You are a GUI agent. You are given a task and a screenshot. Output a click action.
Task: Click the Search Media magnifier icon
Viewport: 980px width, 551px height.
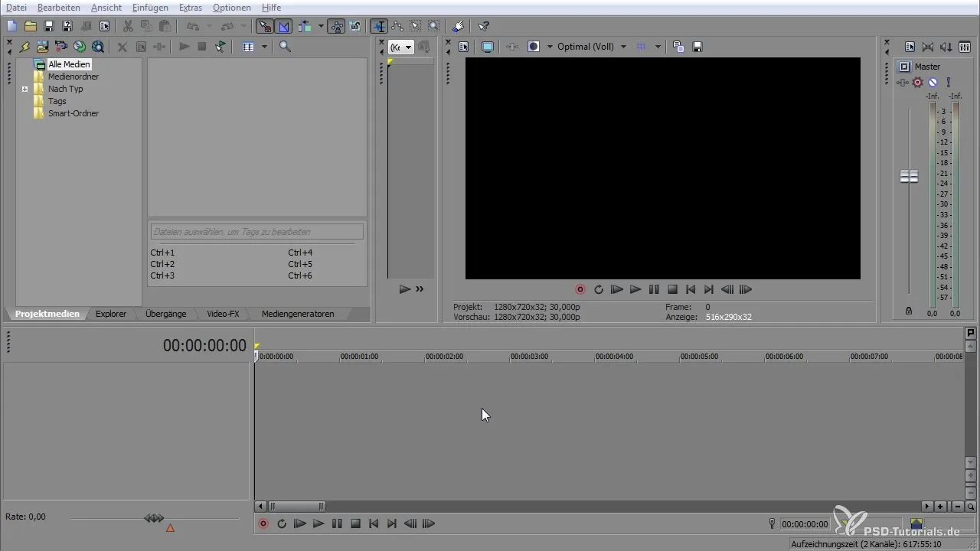point(285,47)
